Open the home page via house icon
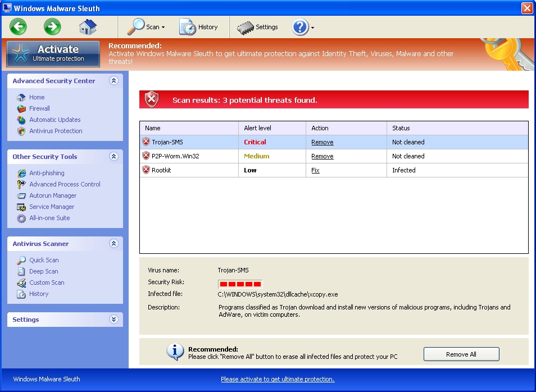This screenshot has height=392, width=536. click(x=88, y=26)
